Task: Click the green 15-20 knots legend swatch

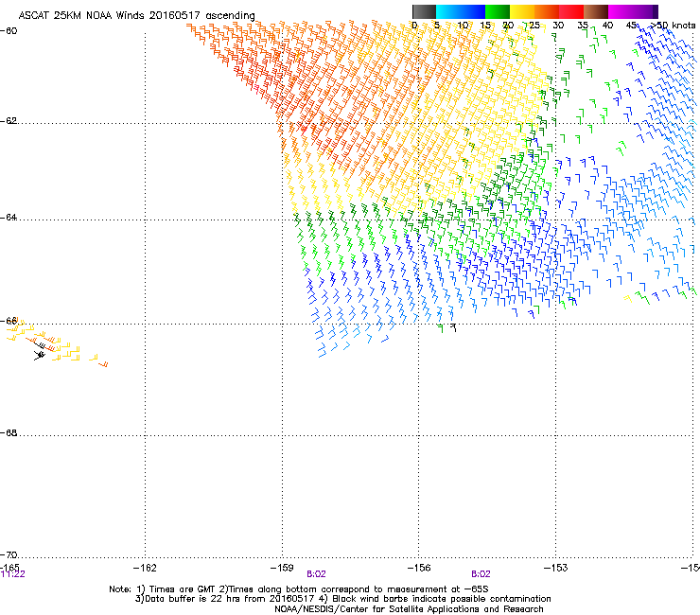Action: (x=498, y=11)
